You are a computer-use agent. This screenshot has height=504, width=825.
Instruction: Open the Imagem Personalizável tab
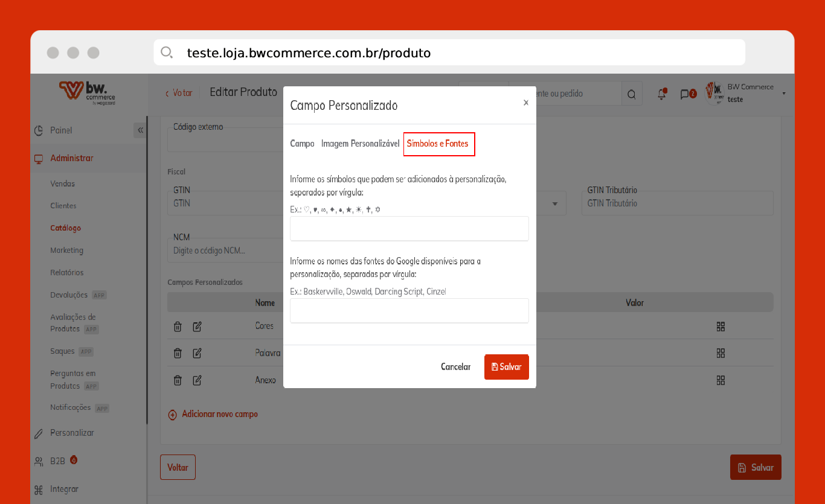click(x=360, y=144)
